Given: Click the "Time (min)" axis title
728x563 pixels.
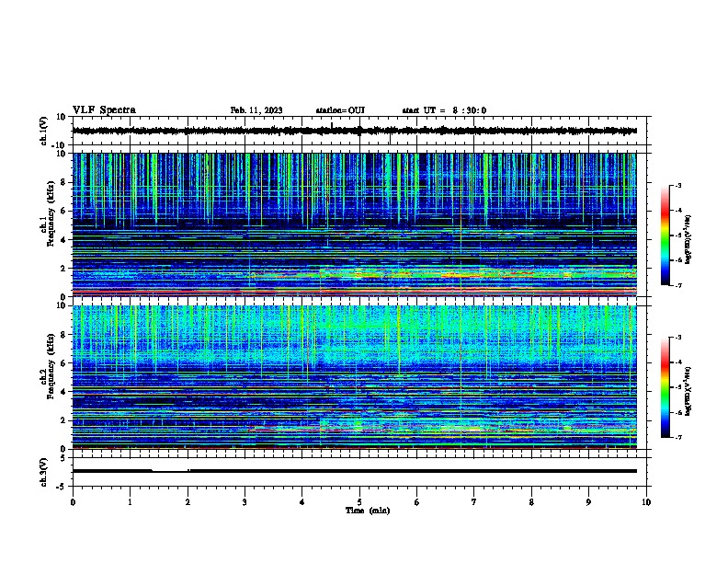Looking at the screenshot, I should (x=368, y=511).
